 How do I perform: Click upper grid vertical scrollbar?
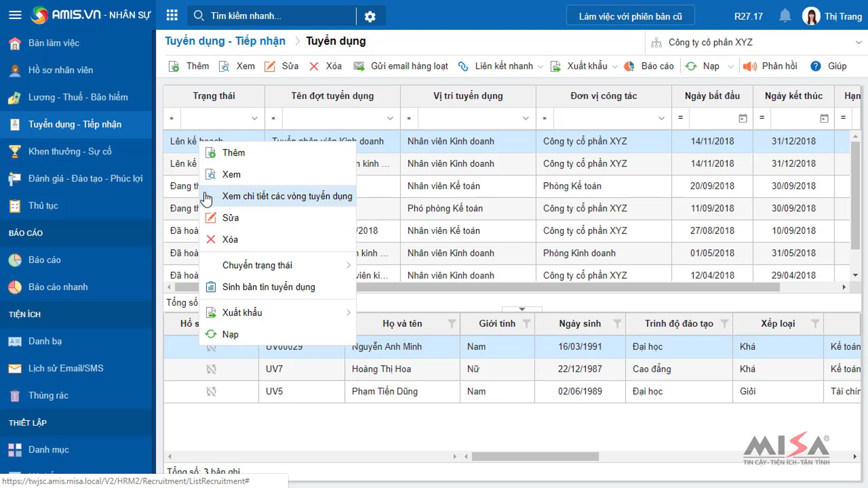(x=855, y=195)
